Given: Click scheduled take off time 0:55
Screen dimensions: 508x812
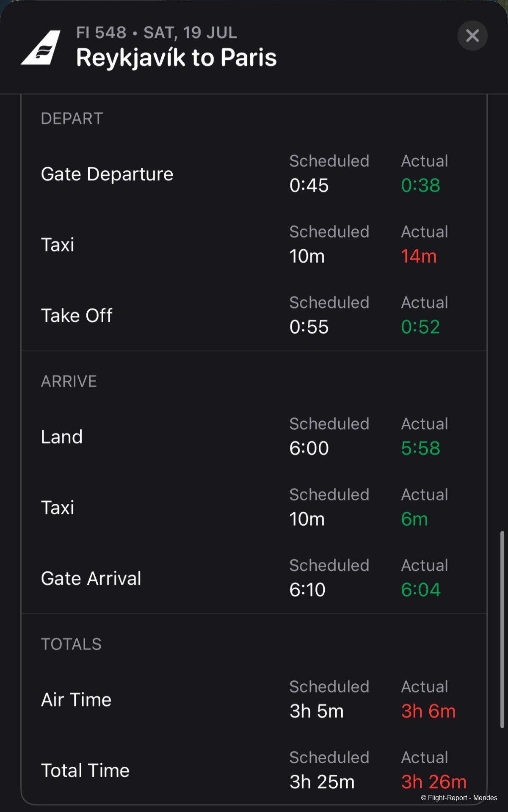Looking at the screenshot, I should click(x=309, y=327).
